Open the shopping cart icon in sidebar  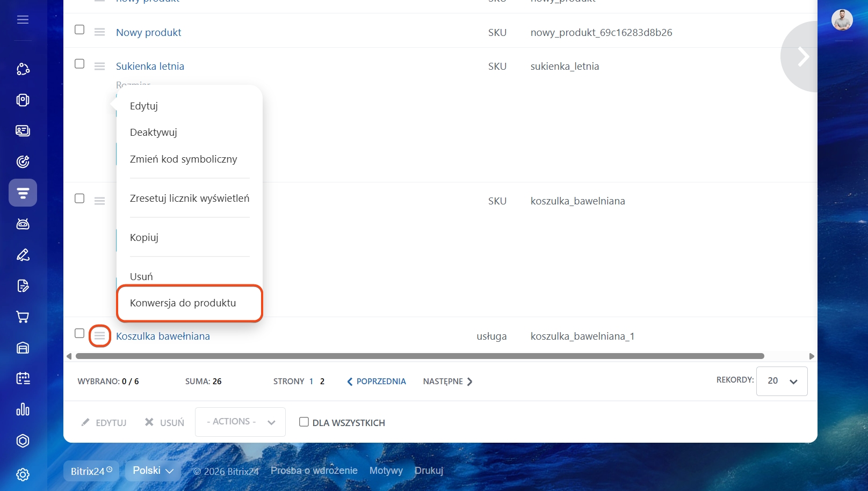23,317
